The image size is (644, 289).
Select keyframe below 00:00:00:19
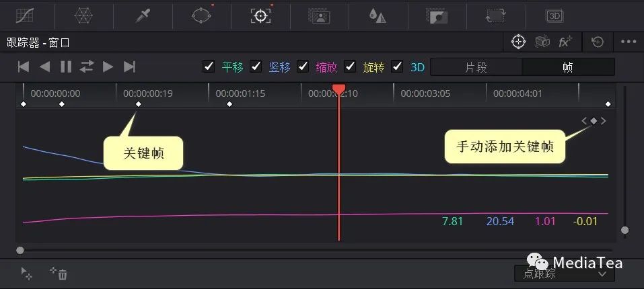(139, 104)
